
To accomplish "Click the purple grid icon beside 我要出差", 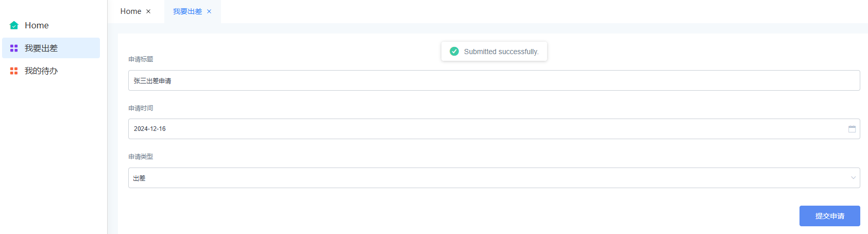I will 14,48.
